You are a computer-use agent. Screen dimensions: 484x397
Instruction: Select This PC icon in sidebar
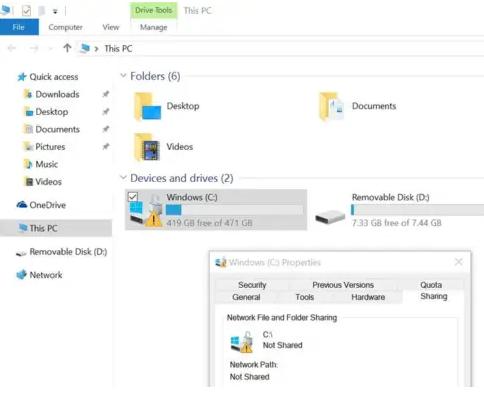[23, 228]
